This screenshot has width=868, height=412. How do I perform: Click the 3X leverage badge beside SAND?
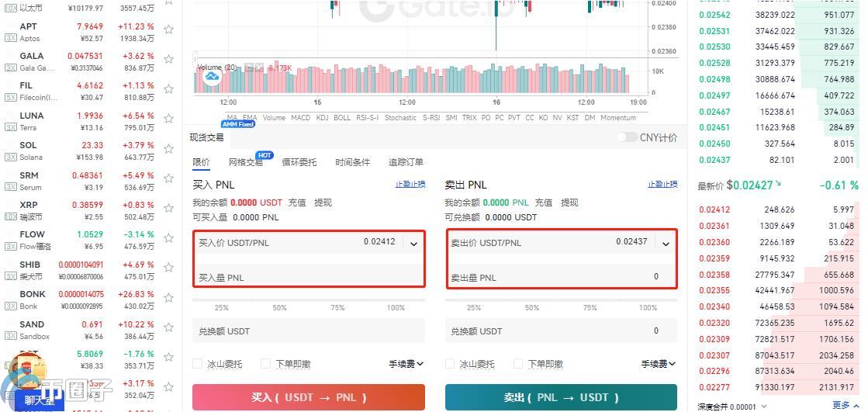[10, 337]
